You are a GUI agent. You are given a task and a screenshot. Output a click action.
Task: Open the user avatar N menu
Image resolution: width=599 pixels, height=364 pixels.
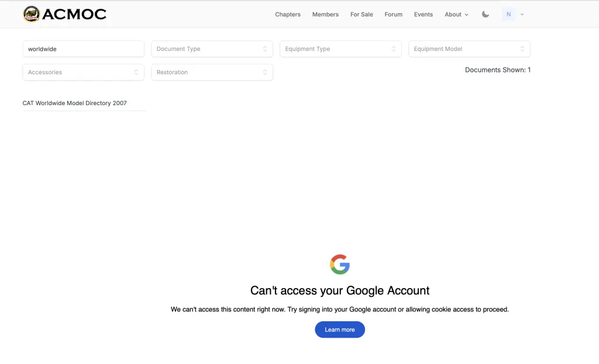pyautogui.click(x=508, y=14)
